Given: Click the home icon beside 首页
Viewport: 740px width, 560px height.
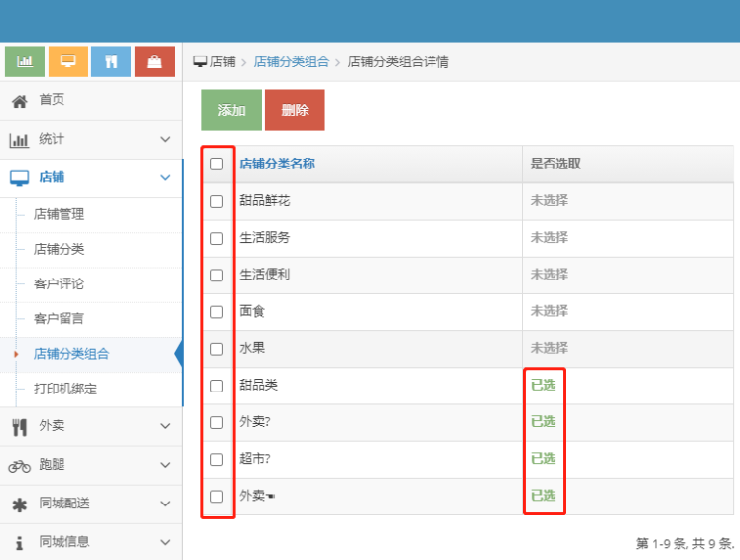Looking at the screenshot, I should point(19,100).
